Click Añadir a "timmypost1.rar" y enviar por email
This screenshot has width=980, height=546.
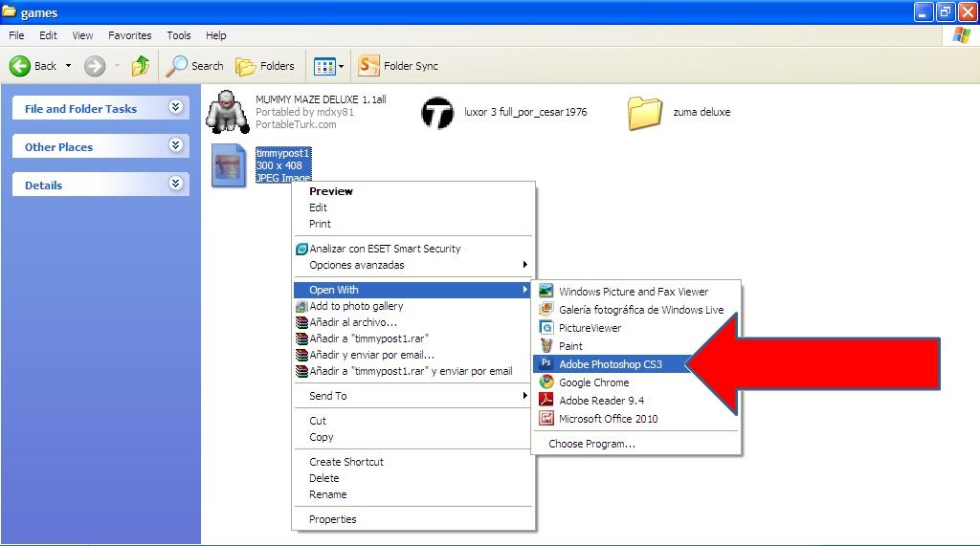point(413,371)
